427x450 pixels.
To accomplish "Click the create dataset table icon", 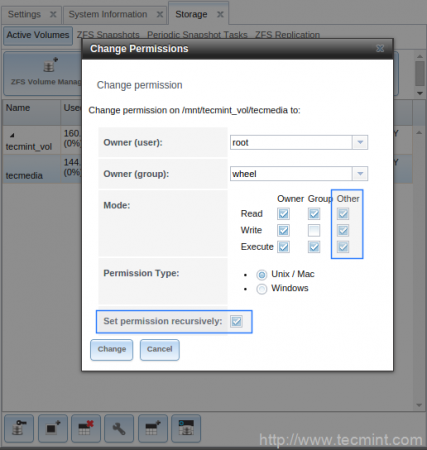I will click(x=153, y=428).
